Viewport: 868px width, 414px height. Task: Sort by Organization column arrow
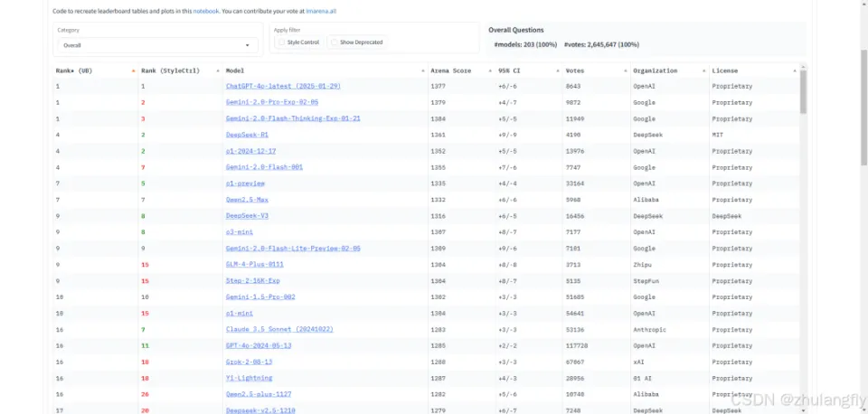(x=704, y=71)
